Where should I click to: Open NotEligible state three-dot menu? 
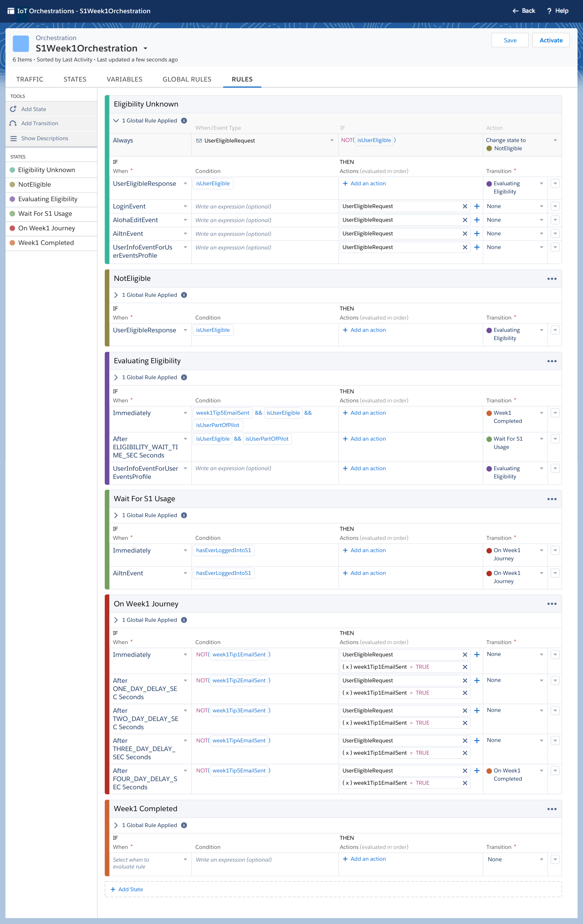pos(552,279)
